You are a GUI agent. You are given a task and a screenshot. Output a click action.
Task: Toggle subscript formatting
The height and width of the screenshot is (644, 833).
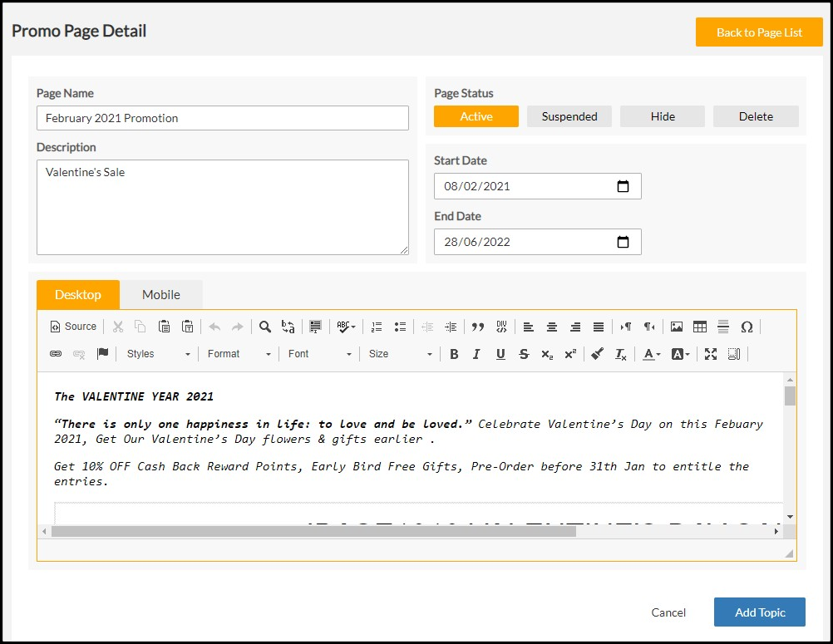[x=547, y=354]
